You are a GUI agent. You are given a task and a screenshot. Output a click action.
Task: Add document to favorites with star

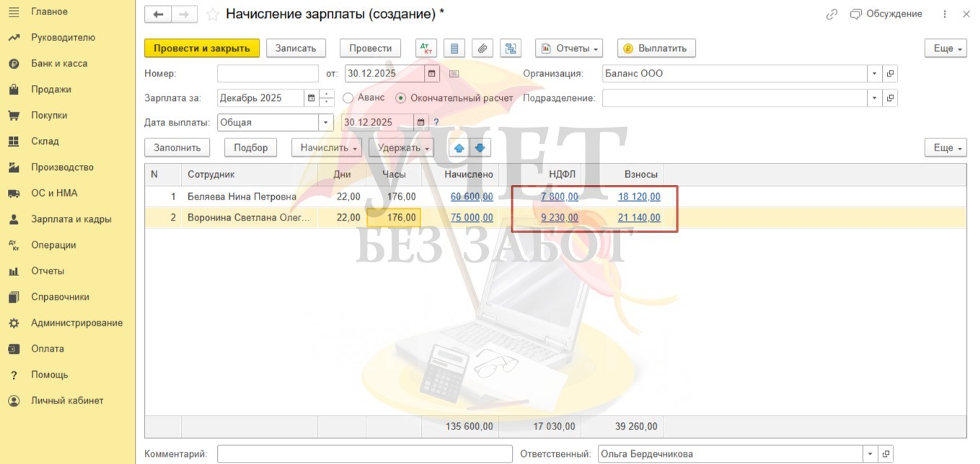212,14
